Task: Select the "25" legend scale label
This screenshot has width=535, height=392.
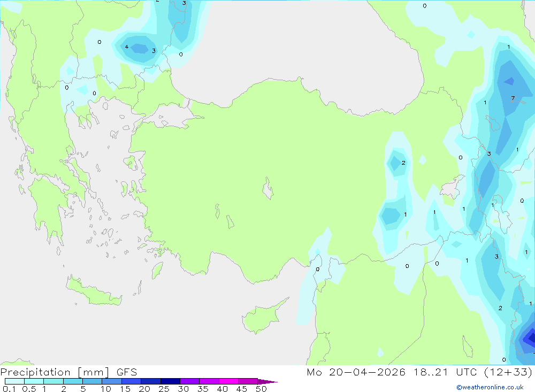Action: 164,389
